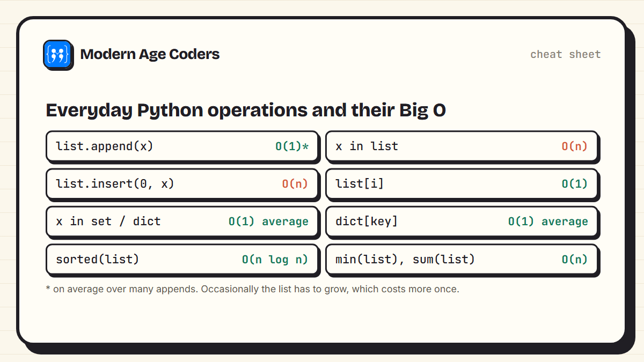The image size is (644, 362).
Task: Click the O(1)* complexity for list.append
Action: click(x=292, y=146)
